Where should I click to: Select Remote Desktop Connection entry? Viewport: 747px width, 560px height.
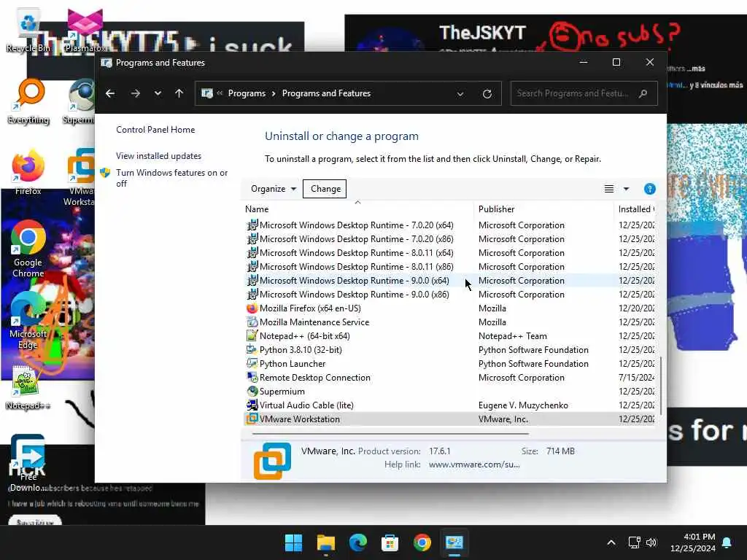pyautogui.click(x=315, y=377)
